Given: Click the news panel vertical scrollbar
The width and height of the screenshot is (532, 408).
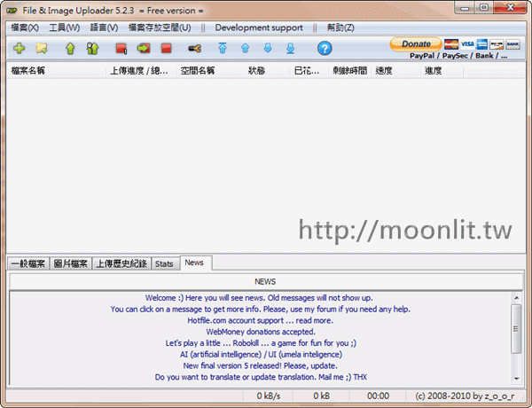Looking at the screenshot, I should (517, 337).
